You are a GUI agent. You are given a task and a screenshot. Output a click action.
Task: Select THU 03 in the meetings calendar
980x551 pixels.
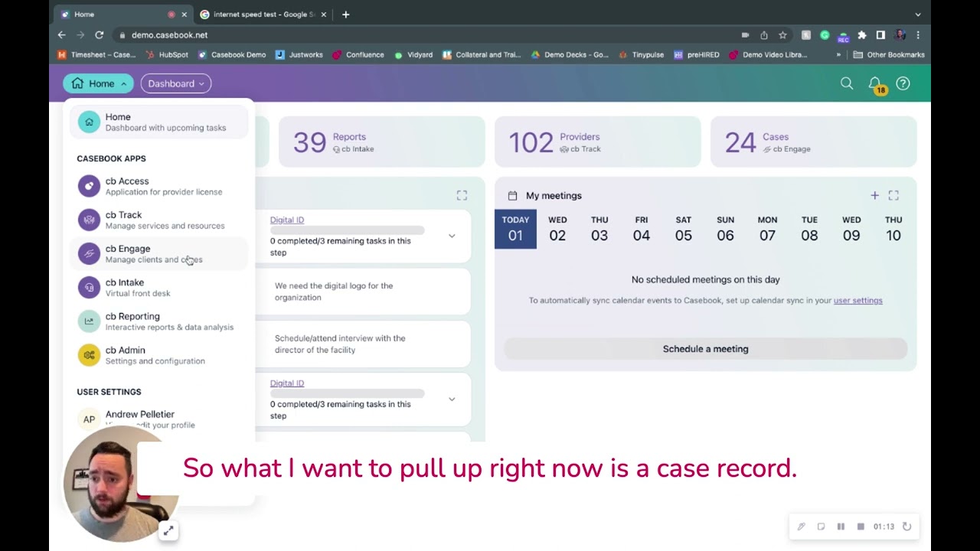click(599, 229)
